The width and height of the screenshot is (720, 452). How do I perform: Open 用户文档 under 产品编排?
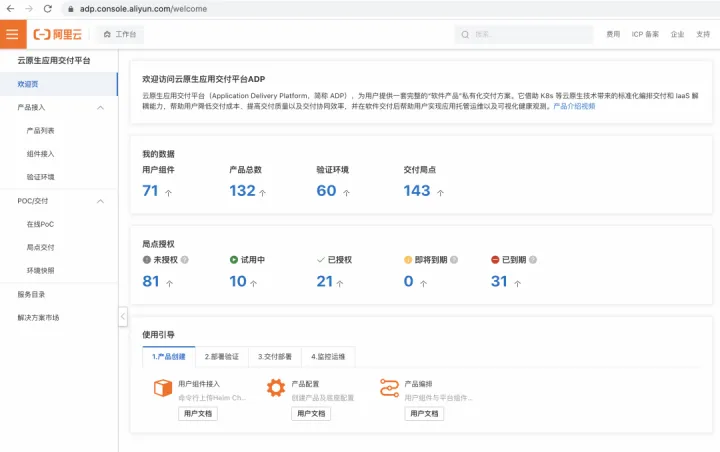(x=424, y=413)
